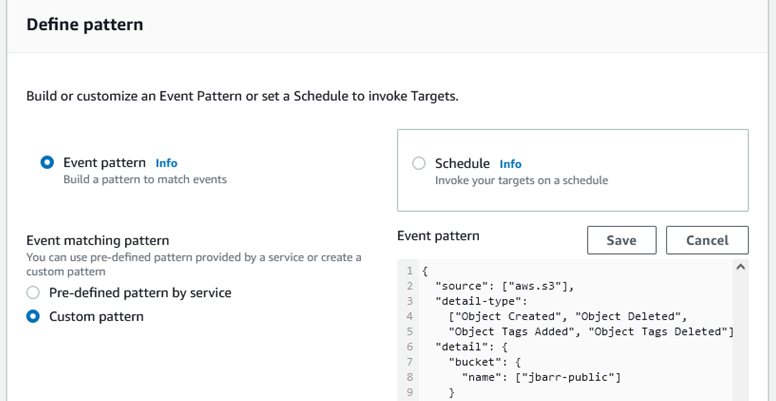Choose the Custom pattern radio button

33,317
